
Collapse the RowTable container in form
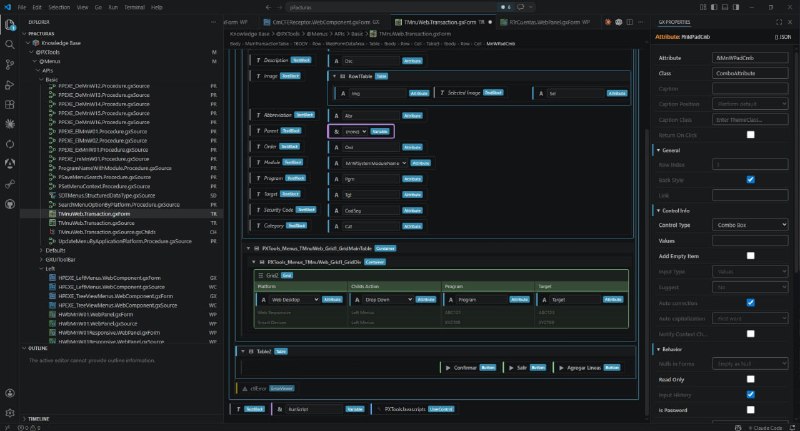click(x=334, y=76)
